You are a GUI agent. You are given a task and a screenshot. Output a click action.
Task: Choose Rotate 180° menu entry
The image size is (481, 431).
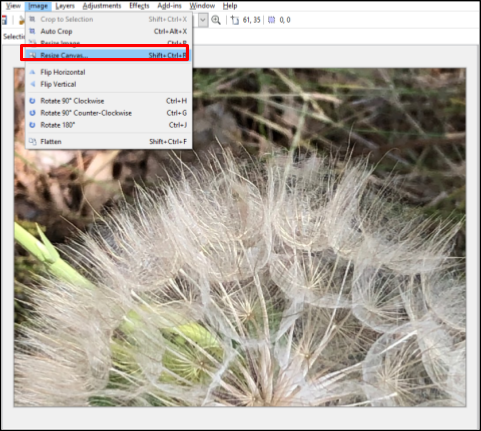(x=108, y=125)
